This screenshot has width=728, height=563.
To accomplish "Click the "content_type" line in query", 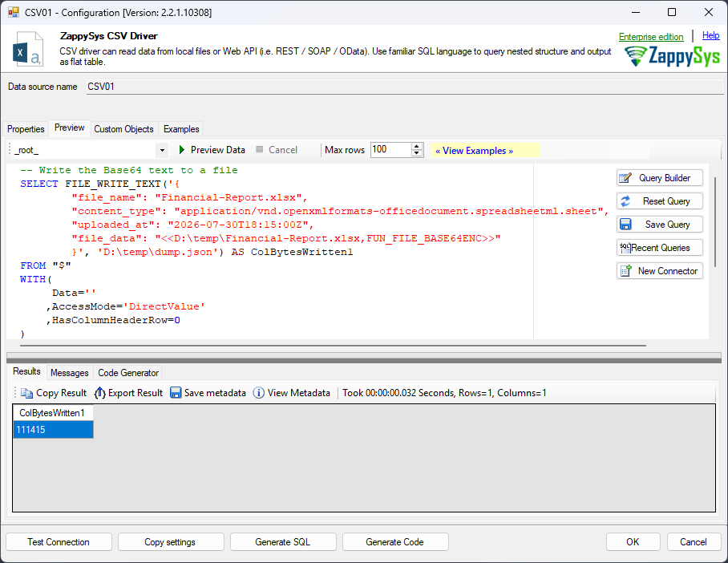I will click(x=340, y=212).
